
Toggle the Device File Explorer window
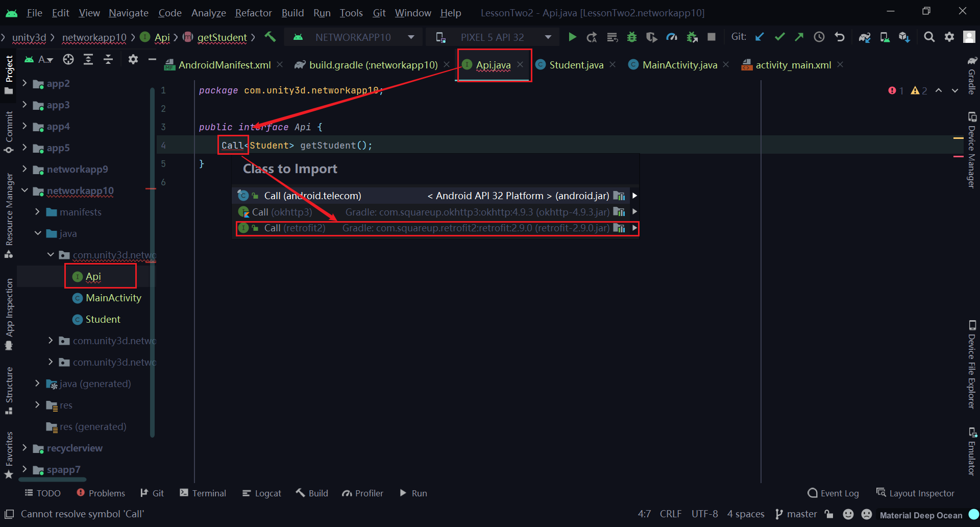point(972,365)
